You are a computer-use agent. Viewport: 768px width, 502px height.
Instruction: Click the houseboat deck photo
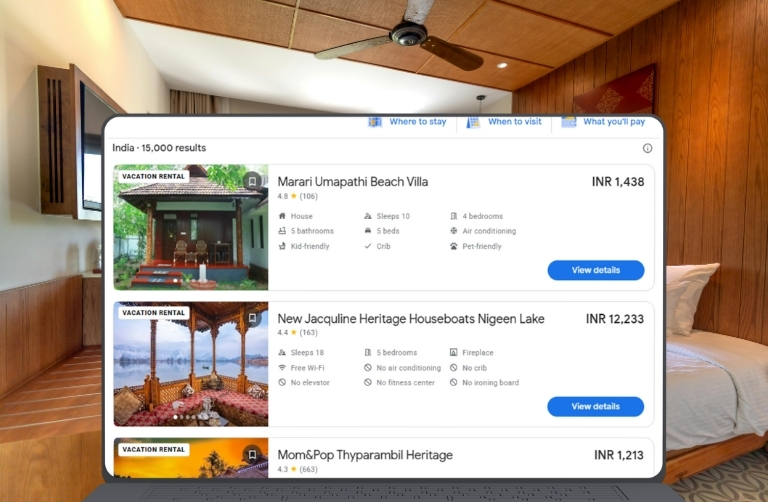click(191, 364)
